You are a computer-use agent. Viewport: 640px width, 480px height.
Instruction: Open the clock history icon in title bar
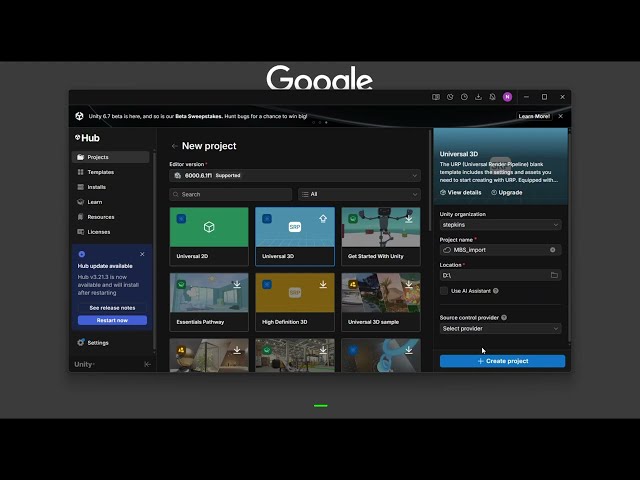point(464,97)
